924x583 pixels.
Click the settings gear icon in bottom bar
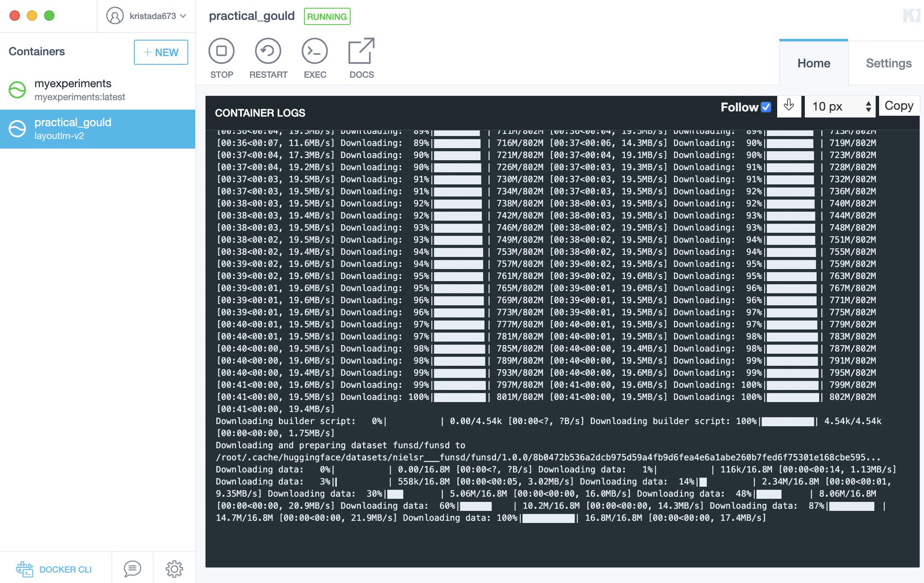point(174,568)
